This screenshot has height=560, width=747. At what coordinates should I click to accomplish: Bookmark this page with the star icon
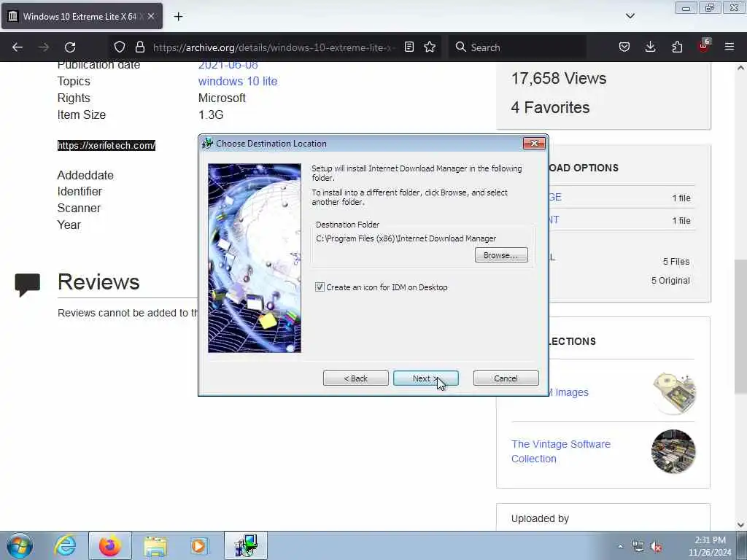point(430,47)
